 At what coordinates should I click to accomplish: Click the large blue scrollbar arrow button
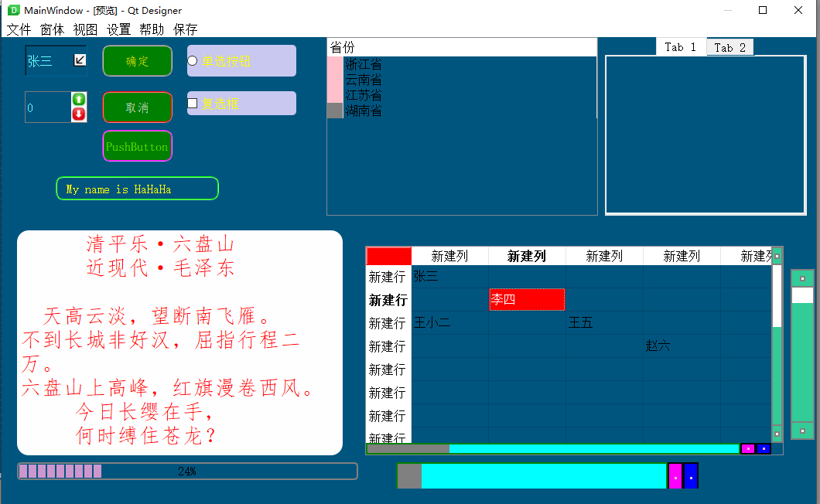pyautogui.click(x=691, y=476)
